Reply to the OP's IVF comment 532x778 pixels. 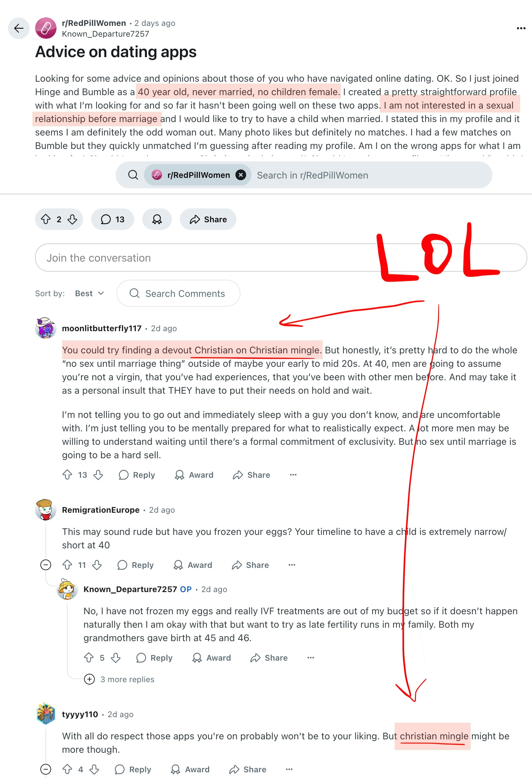(x=154, y=658)
